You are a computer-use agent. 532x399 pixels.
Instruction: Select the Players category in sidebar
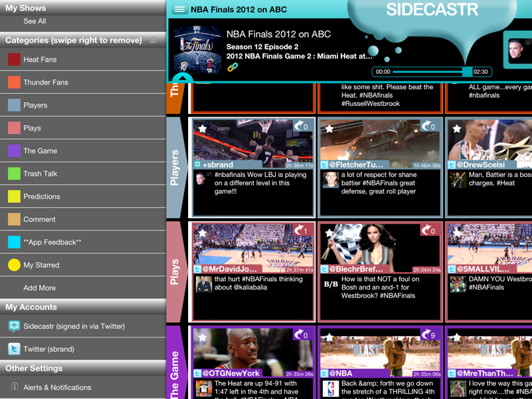83,105
